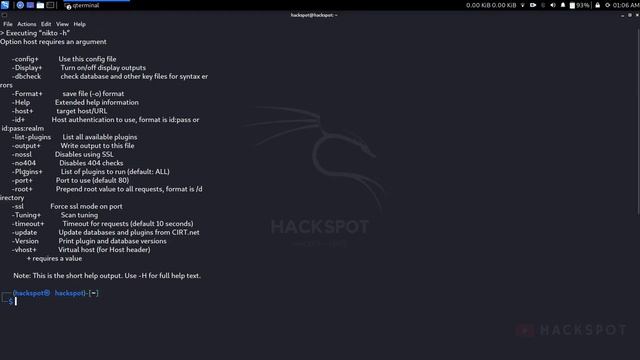The height and width of the screenshot is (360, 640).
Task: Click the '-dbcheck' option text
Action: pyautogui.click(x=27, y=76)
